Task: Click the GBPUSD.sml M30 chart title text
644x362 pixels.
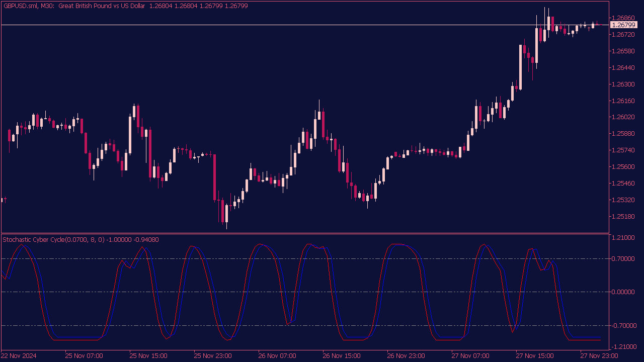Action: pyautogui.click(x=125, y=6)
